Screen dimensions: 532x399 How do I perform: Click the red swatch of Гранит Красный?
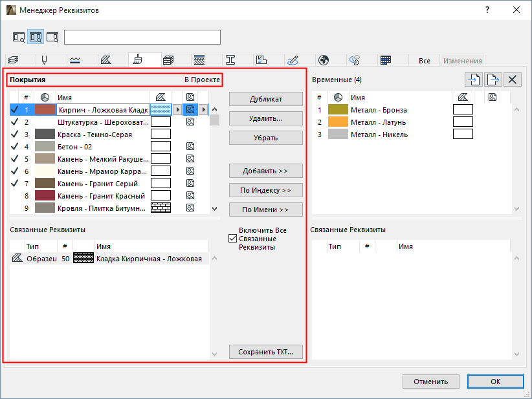tap(45, 195)
